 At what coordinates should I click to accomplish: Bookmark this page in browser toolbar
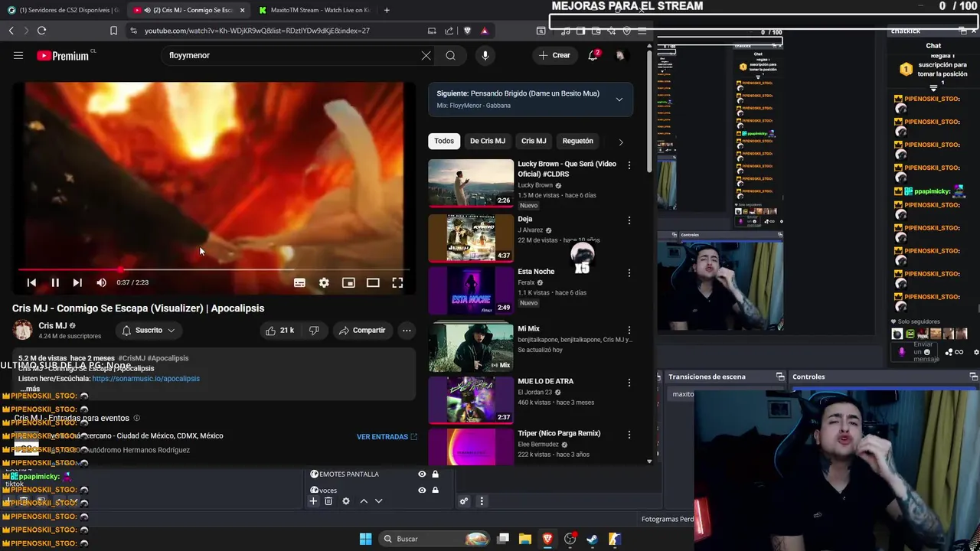(113, 31)
